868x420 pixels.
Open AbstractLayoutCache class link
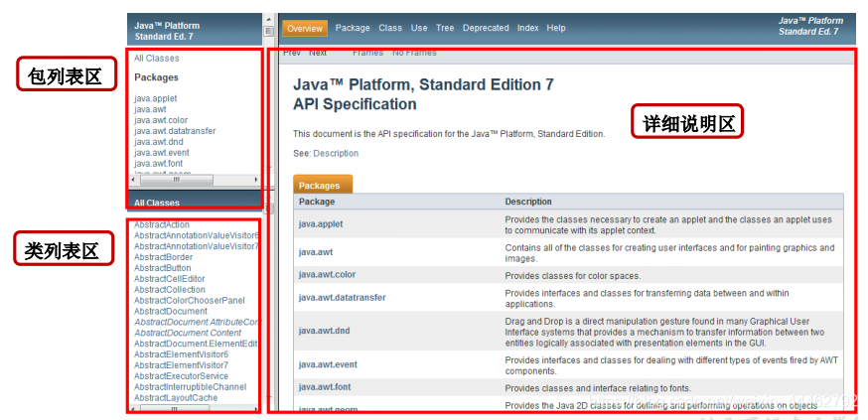click(x=176, y=398)
